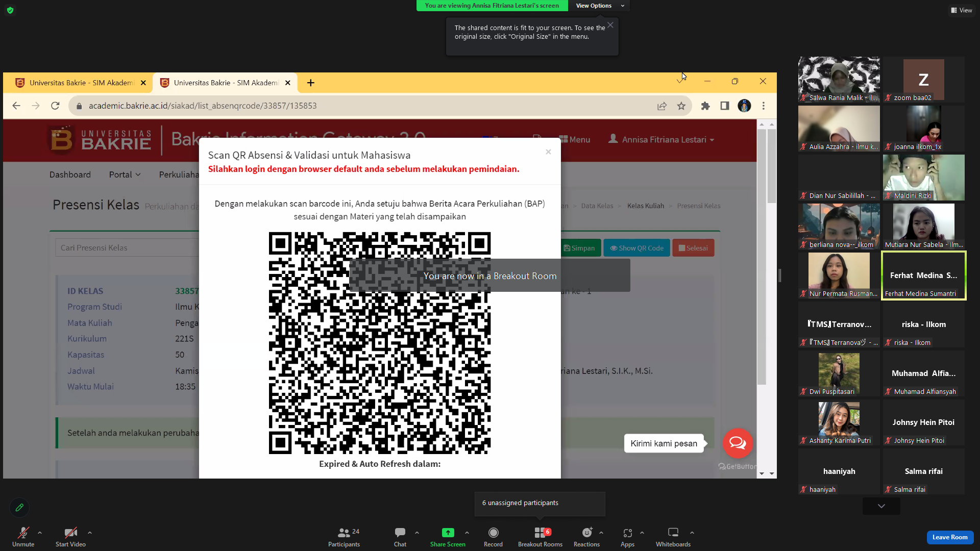Reload the browser page
Screen dimensions: 980x551
click(x=55, y=106)
